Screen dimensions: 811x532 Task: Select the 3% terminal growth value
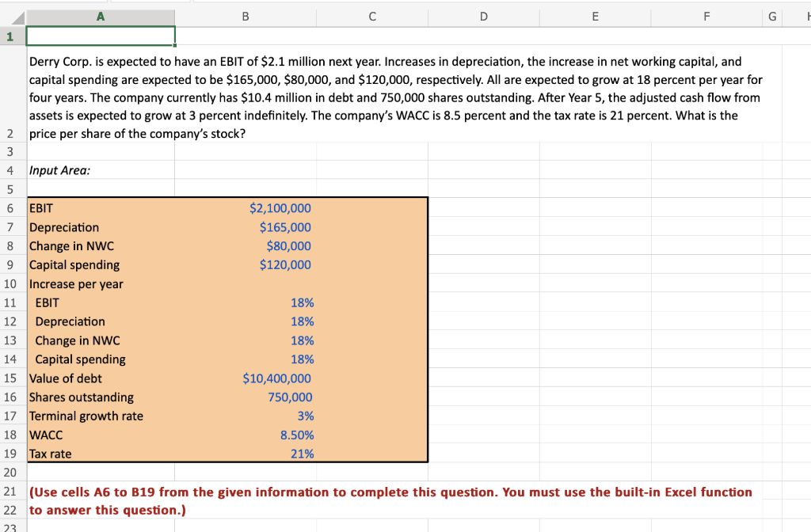(305, 416)
